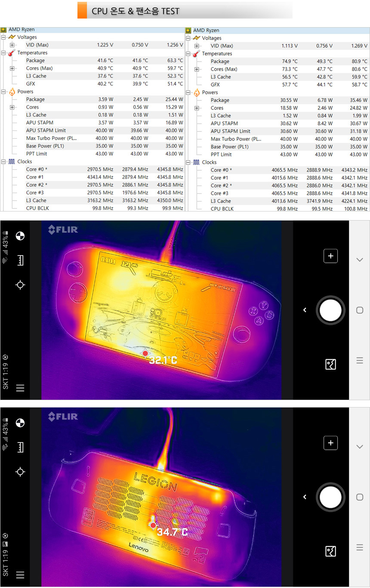Open hamburger menu in lower FLIR screenshot
This screenshot has height=588, width=370.
(x=20, y=575)
